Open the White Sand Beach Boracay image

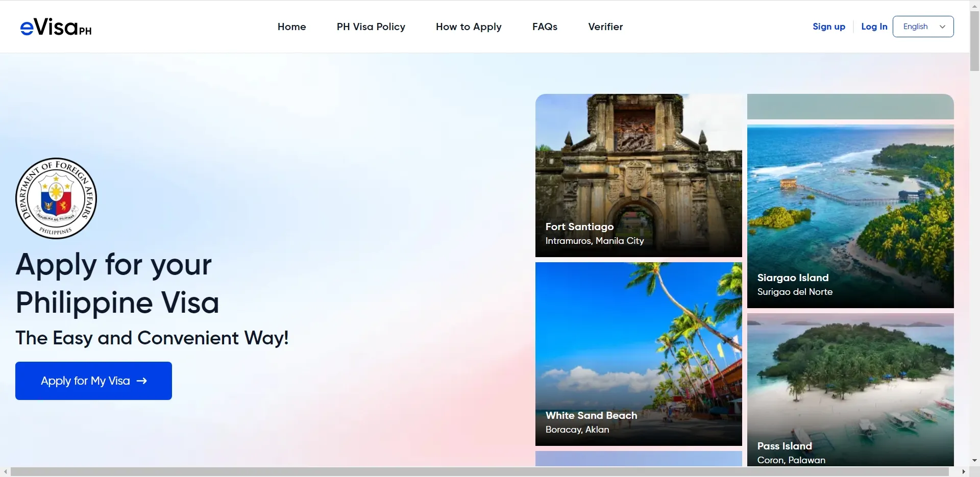tap(638, 354)
